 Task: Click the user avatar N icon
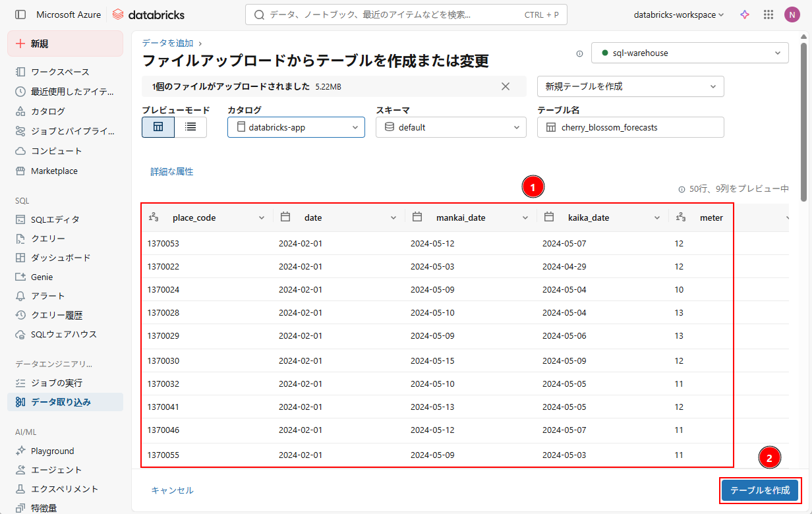pos(792,14)
